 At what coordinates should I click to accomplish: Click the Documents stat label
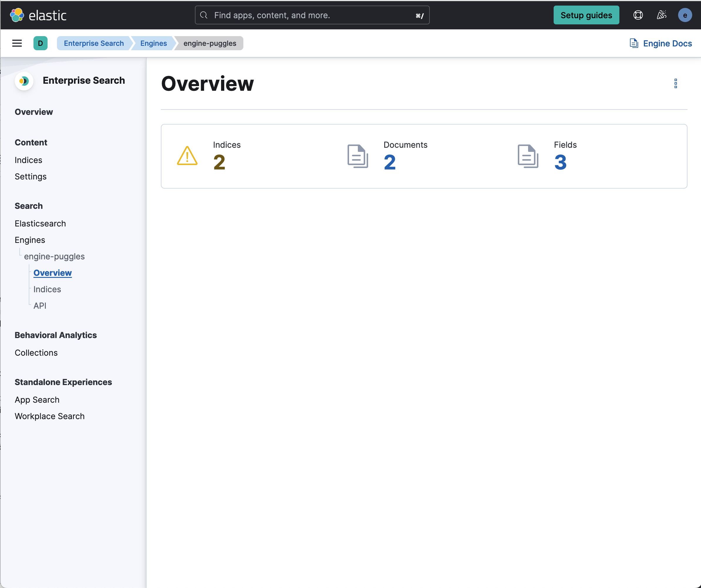click(x=405, y=145)
